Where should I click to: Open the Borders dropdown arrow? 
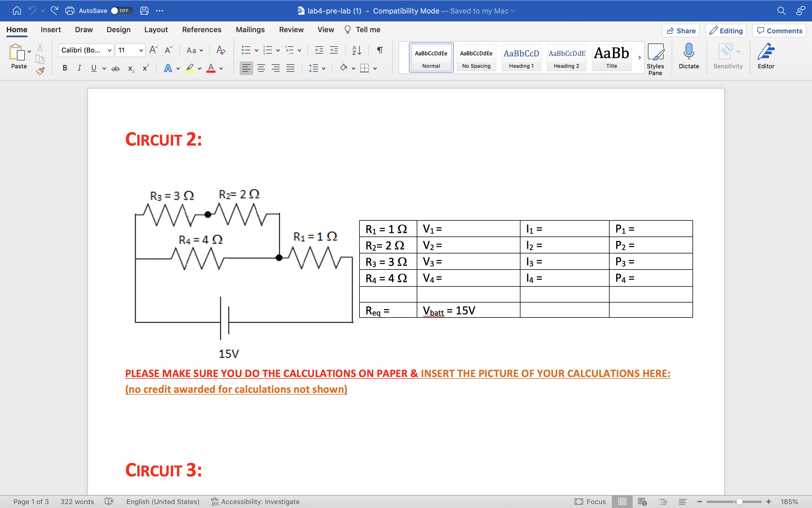pos(375,69)
